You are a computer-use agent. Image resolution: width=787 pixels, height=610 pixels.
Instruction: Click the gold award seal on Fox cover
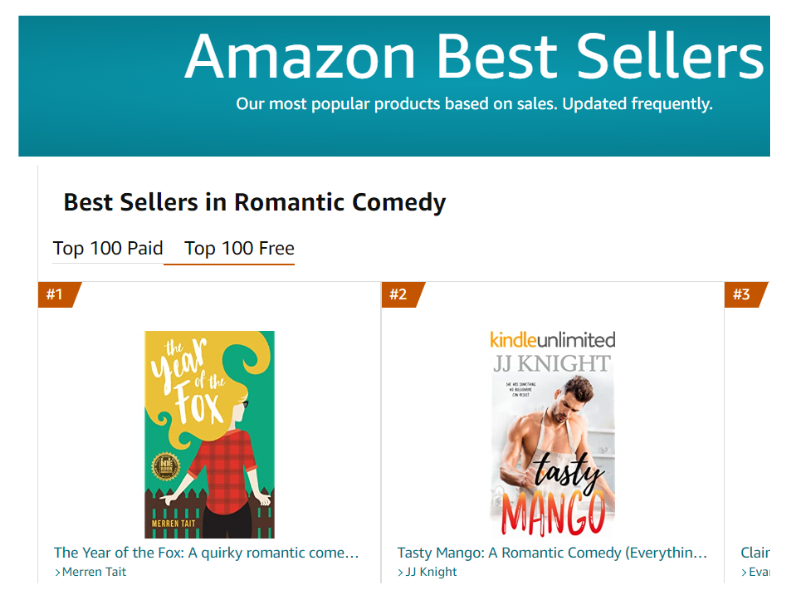166,469
